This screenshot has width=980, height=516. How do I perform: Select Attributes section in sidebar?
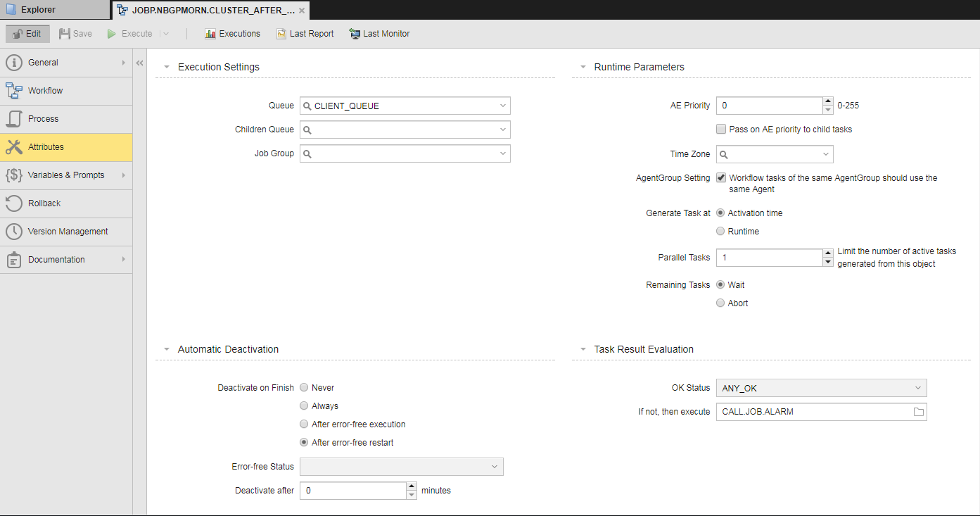(66, 147)
